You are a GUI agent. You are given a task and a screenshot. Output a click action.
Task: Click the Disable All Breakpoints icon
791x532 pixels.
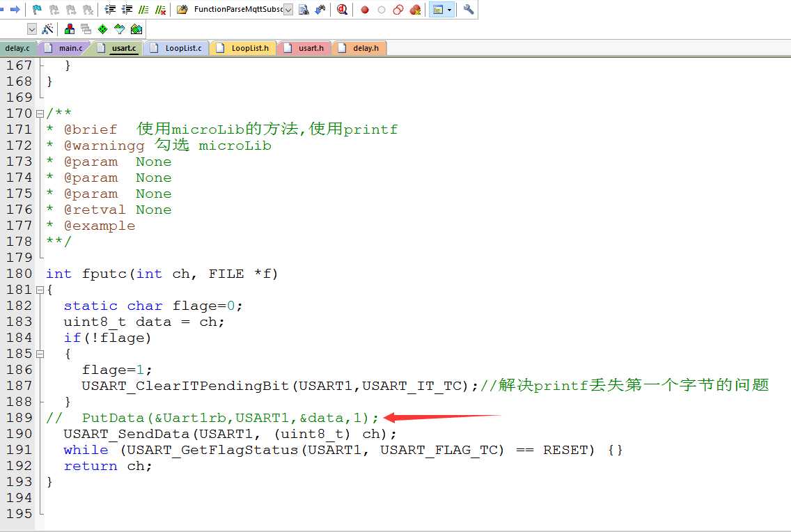click(398, 10)
